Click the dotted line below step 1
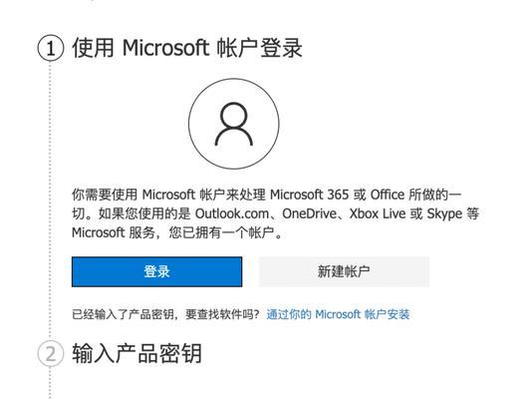Screen dimensions: 532x399 [50, 200]
